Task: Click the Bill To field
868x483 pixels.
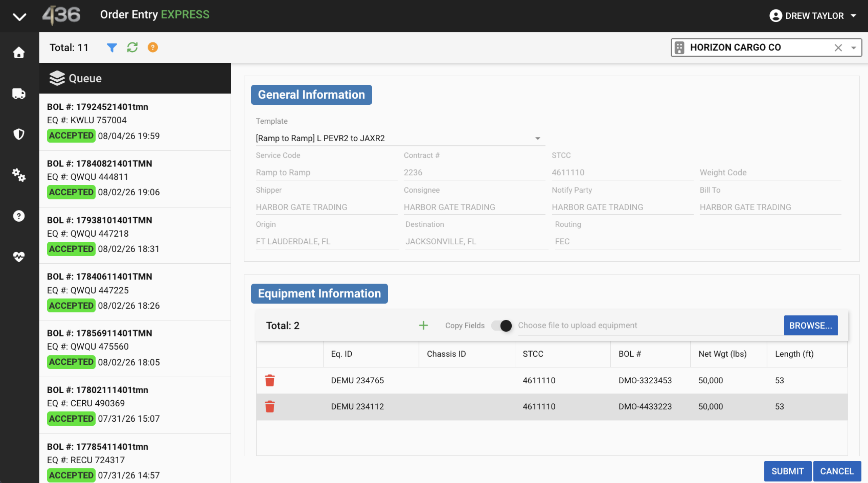Action: (x=770, y=207)
